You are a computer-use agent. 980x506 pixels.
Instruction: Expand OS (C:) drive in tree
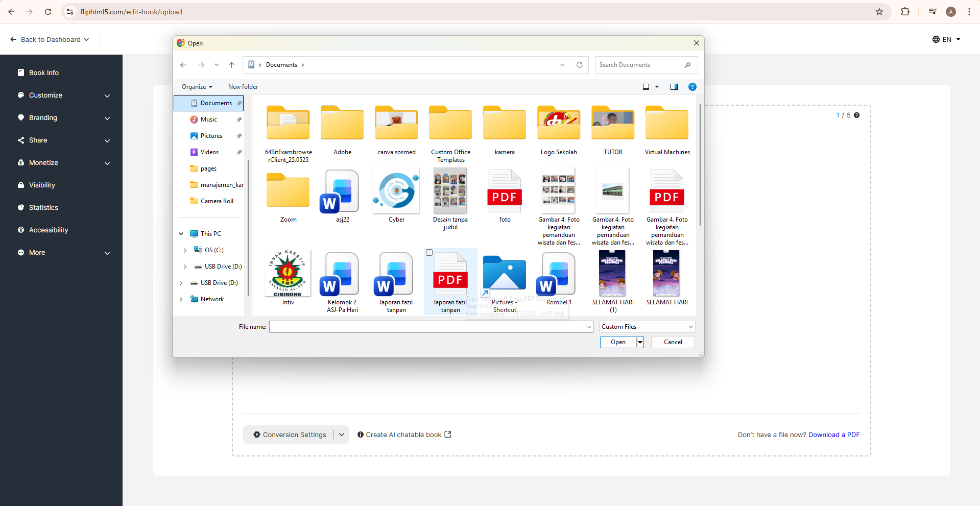point(185,250)
